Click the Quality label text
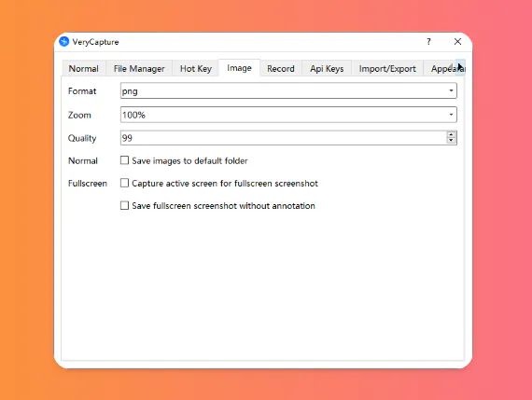Image resolution: width=532 pixels, height=400 pixels. (82, 138)
